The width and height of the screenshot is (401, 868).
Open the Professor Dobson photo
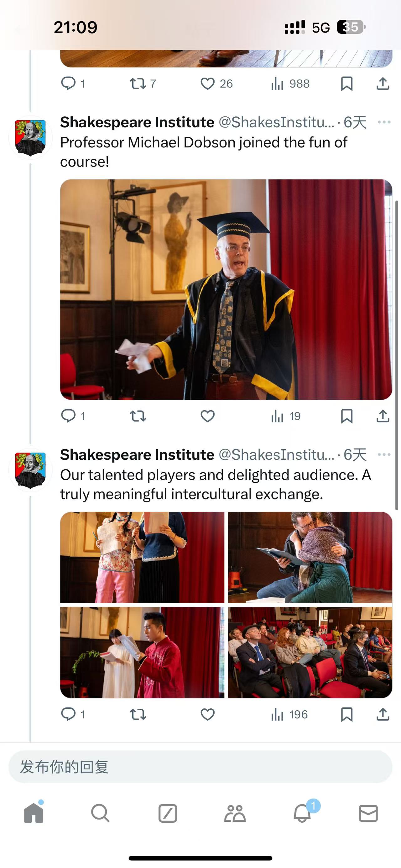tap(226, 289)
